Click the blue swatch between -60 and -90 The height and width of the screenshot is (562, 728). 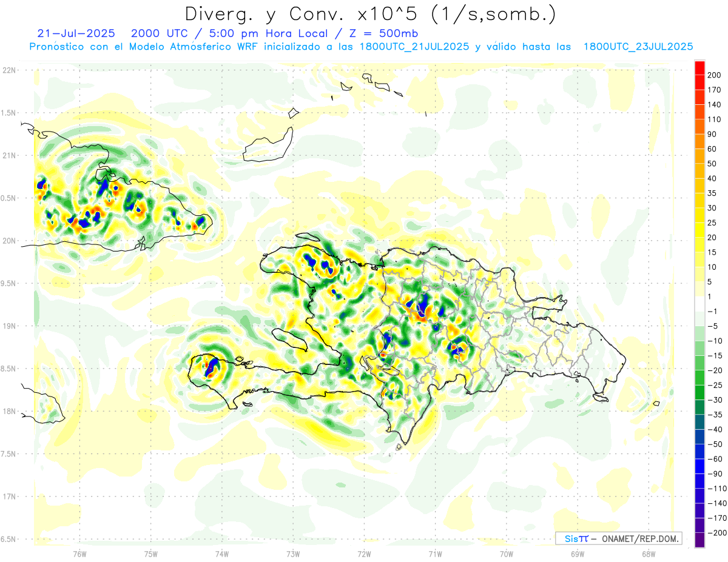click(699, 466)
